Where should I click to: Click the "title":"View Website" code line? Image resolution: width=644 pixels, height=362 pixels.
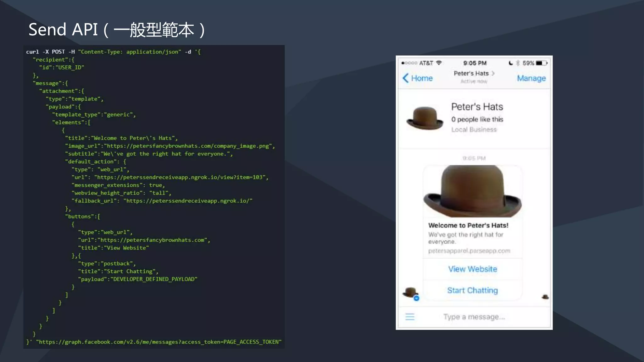[x=114, y=248]
